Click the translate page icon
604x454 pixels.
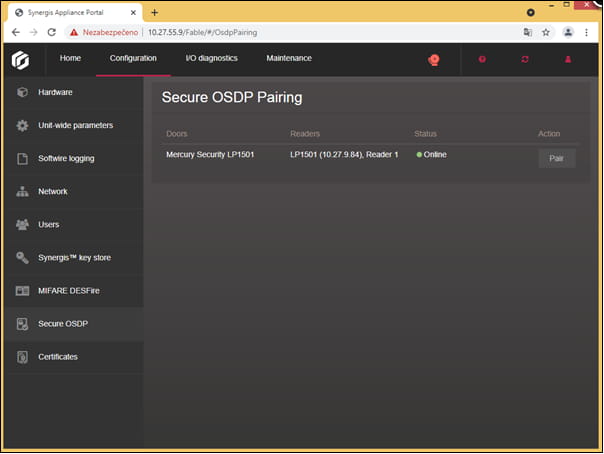[x=528, y=32]
